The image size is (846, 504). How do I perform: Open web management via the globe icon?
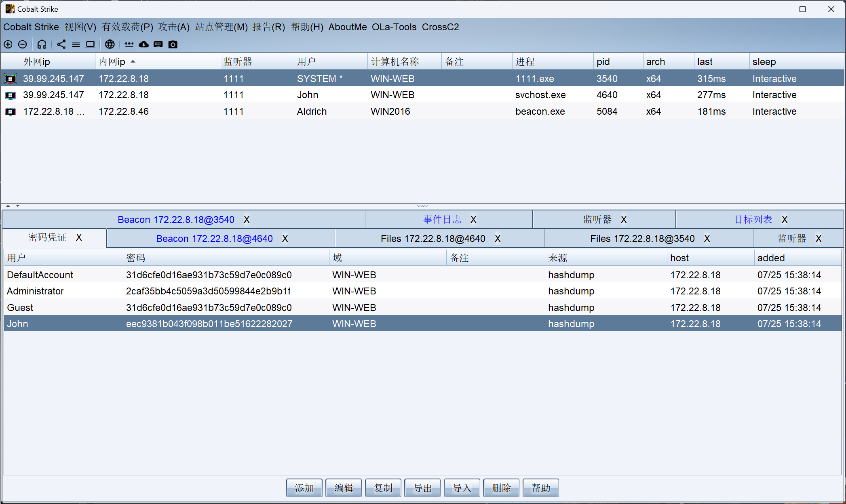coord(110,44)
